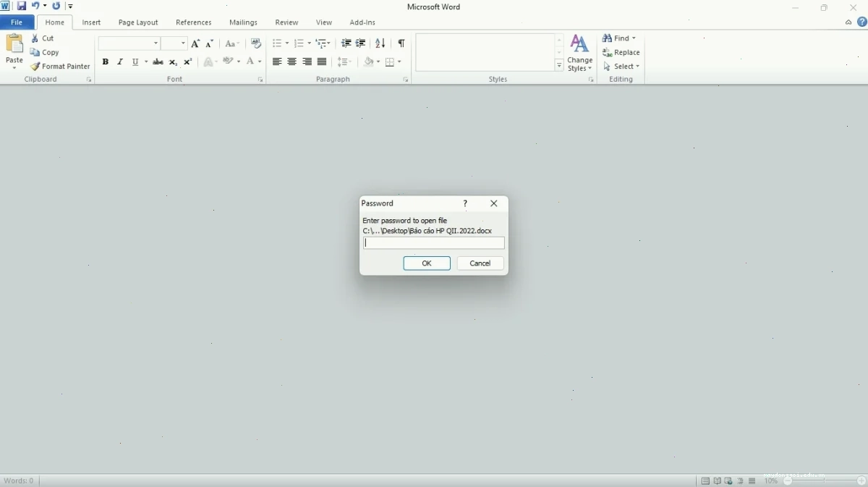This screenshot has height=487, width=868.
Task: Select Print Layout view in status bar
Action: click(705, 481)
